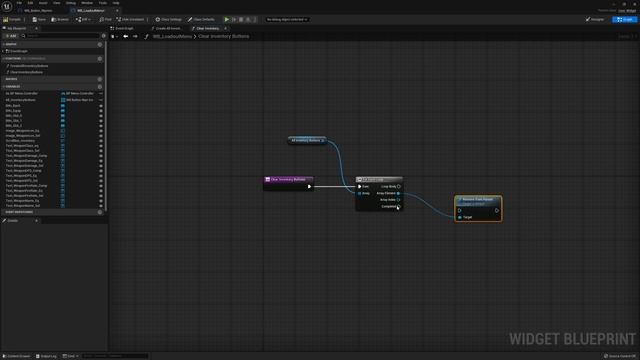The height and width of the screenshot is (360, 640).
Task: Click the My Blueprint search field
Action: [60, 36]
